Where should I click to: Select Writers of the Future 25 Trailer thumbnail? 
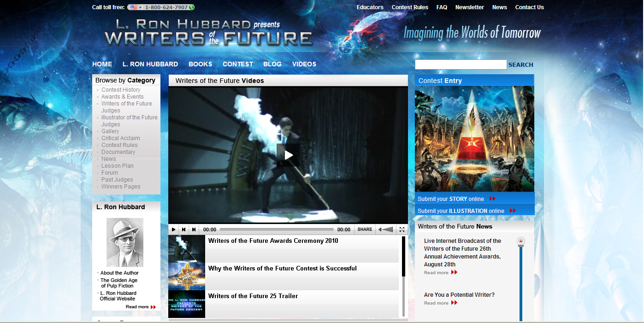coord(187,304)
